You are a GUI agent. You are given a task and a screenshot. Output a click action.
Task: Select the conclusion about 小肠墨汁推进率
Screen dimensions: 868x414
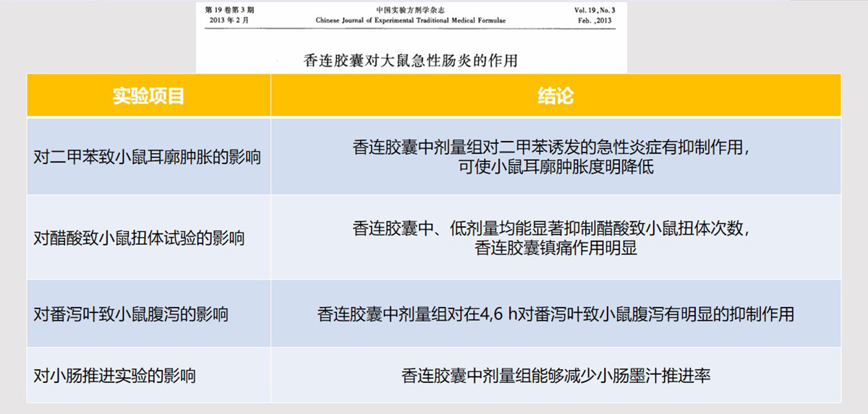[x=556, y=376]
